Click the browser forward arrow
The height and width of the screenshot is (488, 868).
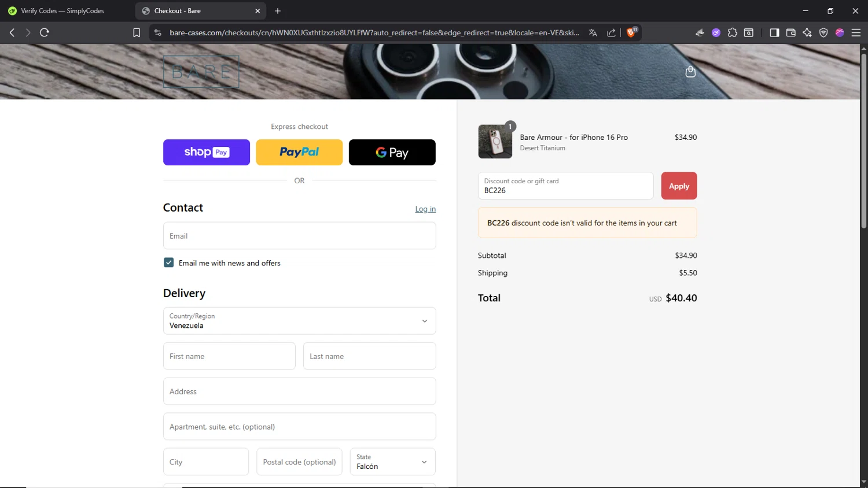point(28,32)
